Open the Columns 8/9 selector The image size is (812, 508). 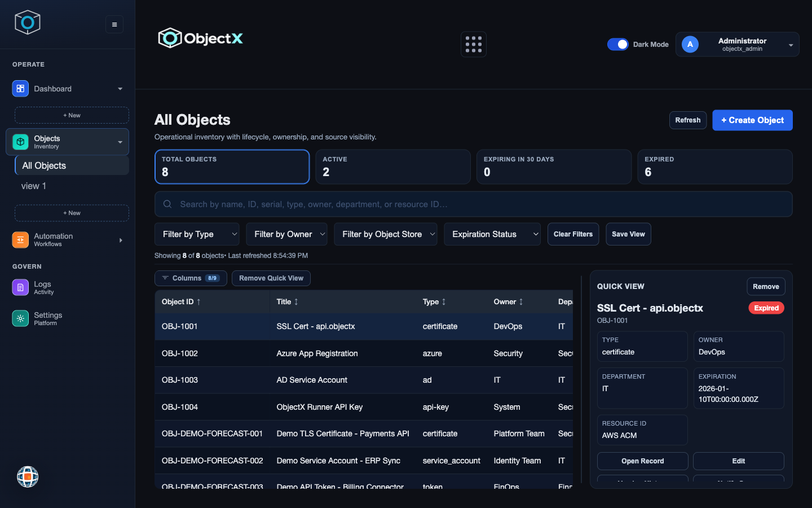[x=191, y=278]
